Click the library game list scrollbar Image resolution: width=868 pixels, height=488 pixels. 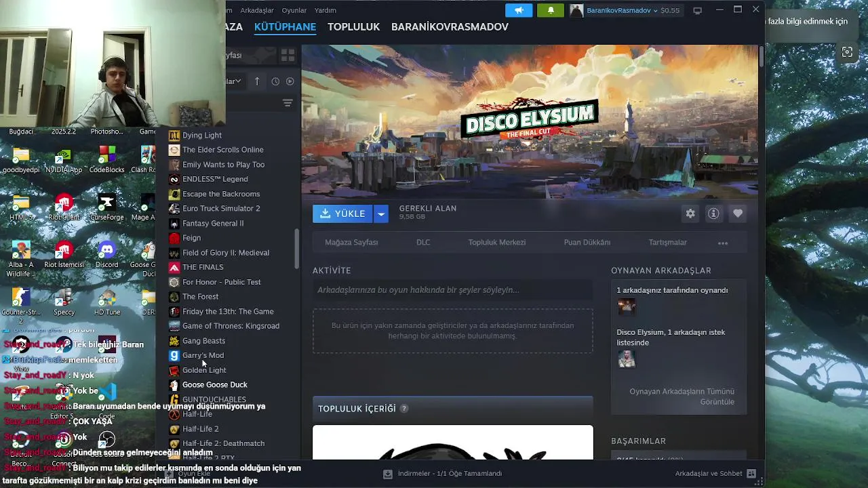pos(296,249)
